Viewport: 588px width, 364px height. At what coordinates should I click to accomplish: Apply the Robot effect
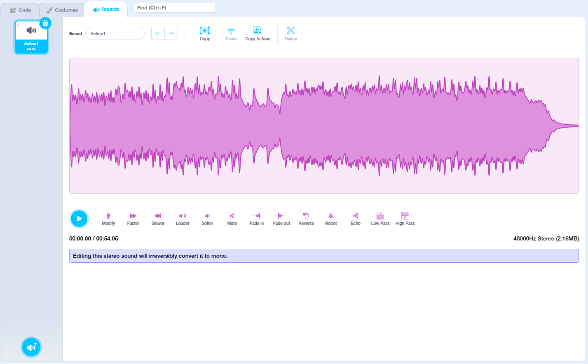[331, 218]
